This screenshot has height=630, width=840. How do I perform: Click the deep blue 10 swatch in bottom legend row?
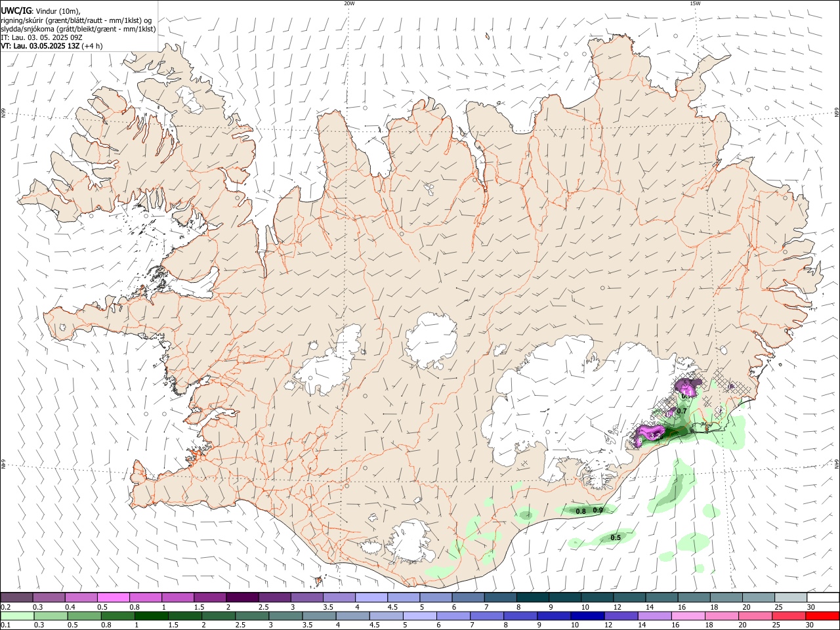587,616
